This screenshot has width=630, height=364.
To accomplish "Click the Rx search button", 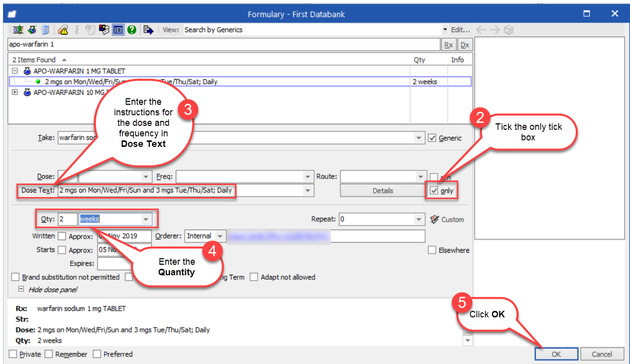I will [448, 45].
